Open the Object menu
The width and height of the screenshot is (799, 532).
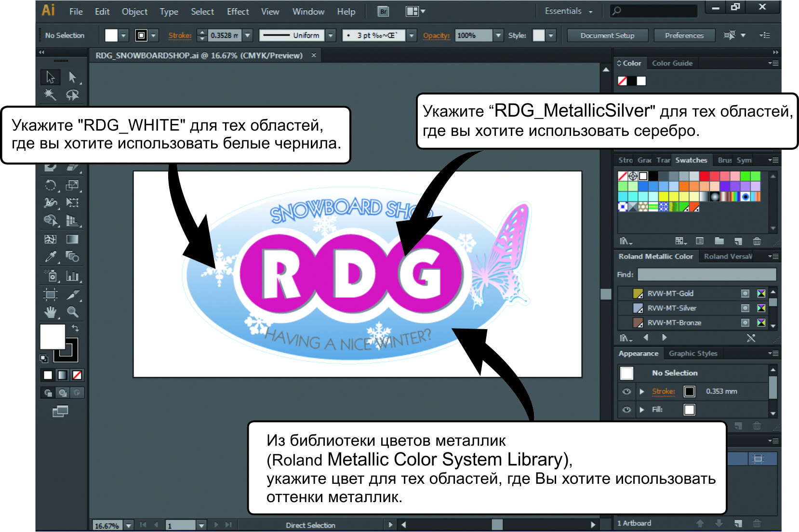pyautogui.click(x=134, y=12)
